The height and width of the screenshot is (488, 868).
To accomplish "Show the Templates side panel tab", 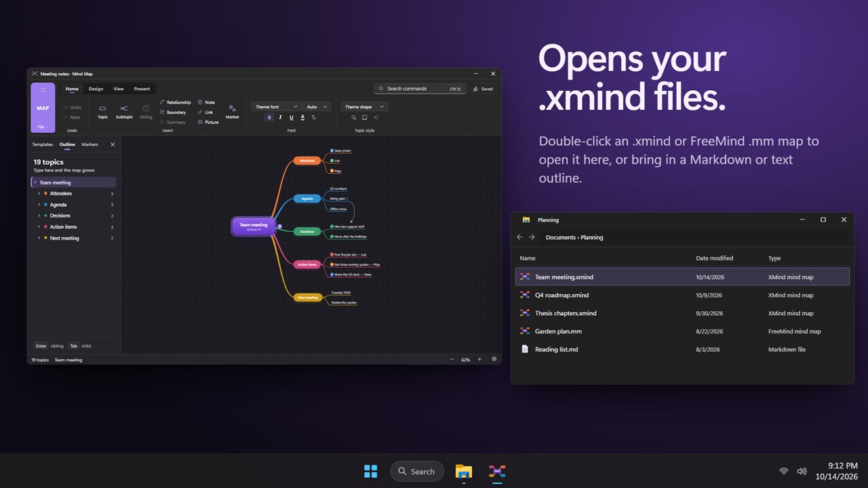I will tap(42, 144).
